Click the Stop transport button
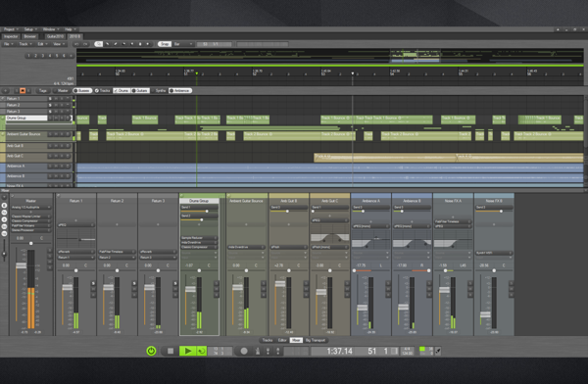The height and width of the screenshot is (384, 588). click(171, 351)
